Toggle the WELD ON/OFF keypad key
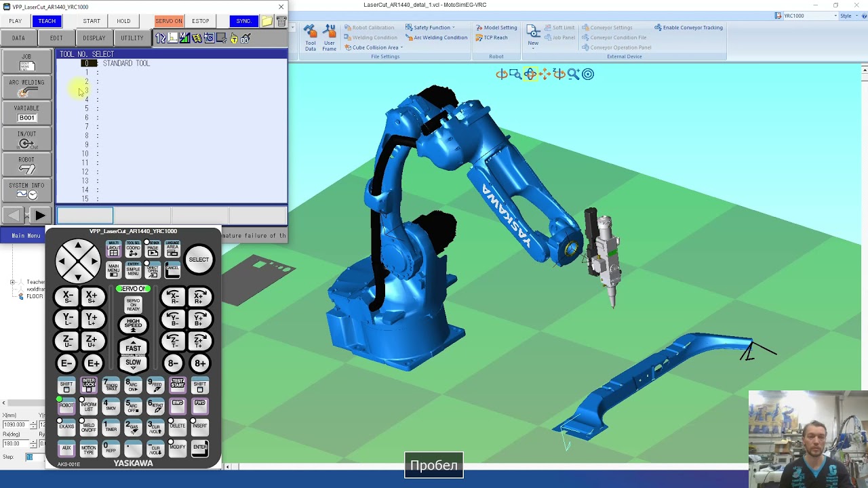The height and width of the screenshot is (488, 868). point(89,428)
